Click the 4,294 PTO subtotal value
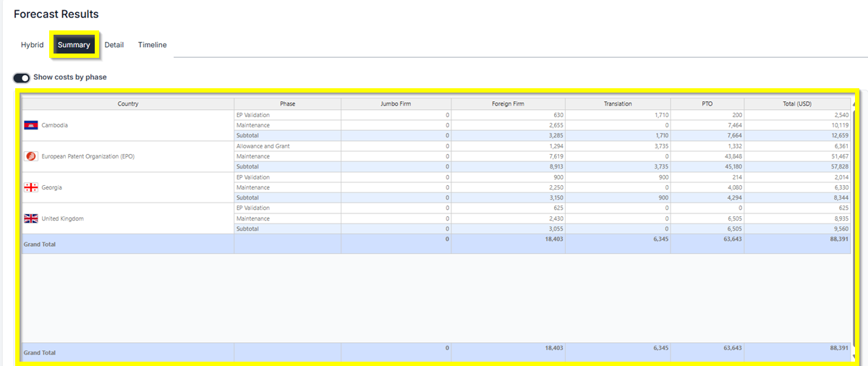This screenshot has height=366, width=868. tap(734, 197)
